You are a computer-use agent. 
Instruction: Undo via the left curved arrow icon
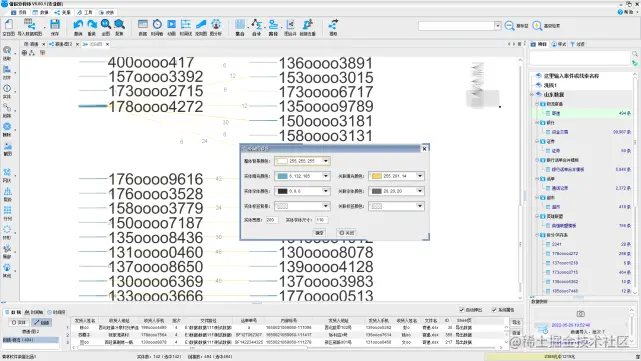(x=78, y=25)
